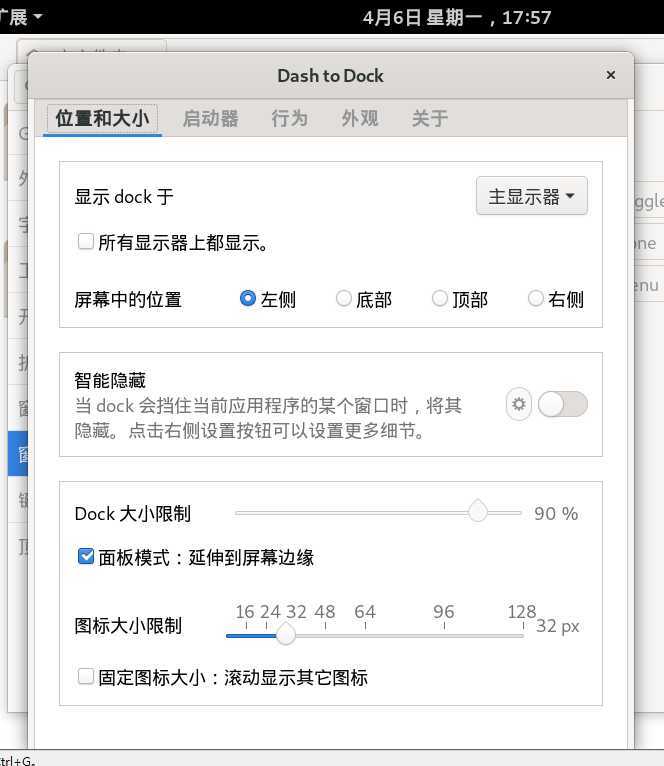Select the 顶部 position radio button
The height and width of the screenshot is (766, 664).
(439, 298)
